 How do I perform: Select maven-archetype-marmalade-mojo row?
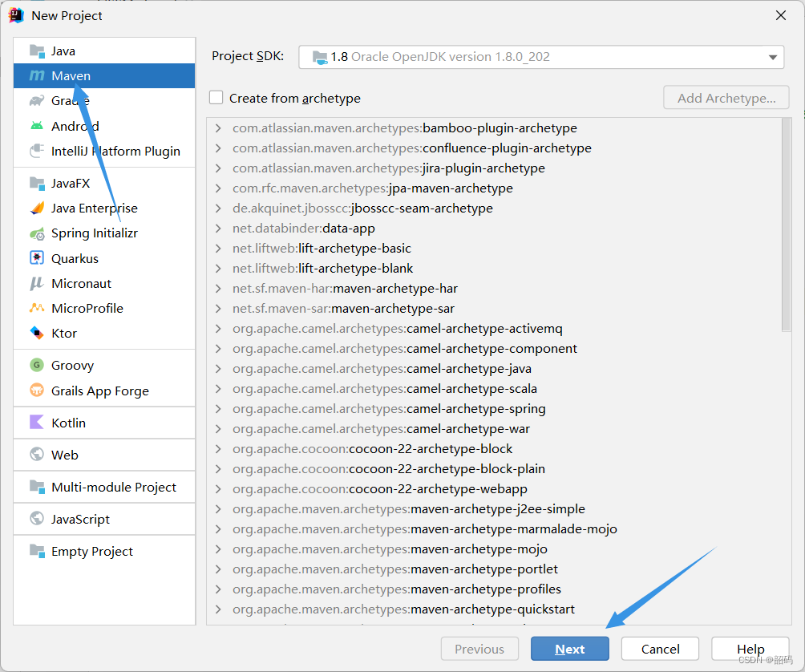point(494,528)
